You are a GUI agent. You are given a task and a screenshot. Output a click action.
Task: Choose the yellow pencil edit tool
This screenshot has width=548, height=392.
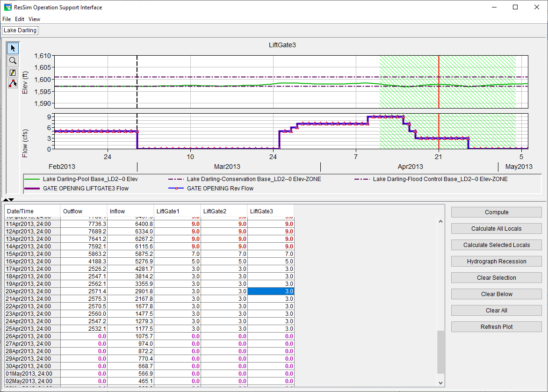[x=13, y=73]
